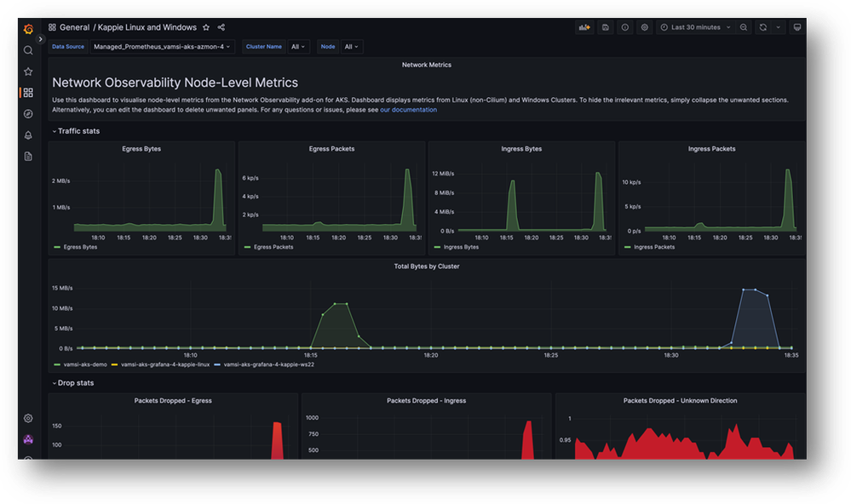The height and width of the screenshot is (504, 851).
Task: Click the Add panel icon
Action: 584,27
